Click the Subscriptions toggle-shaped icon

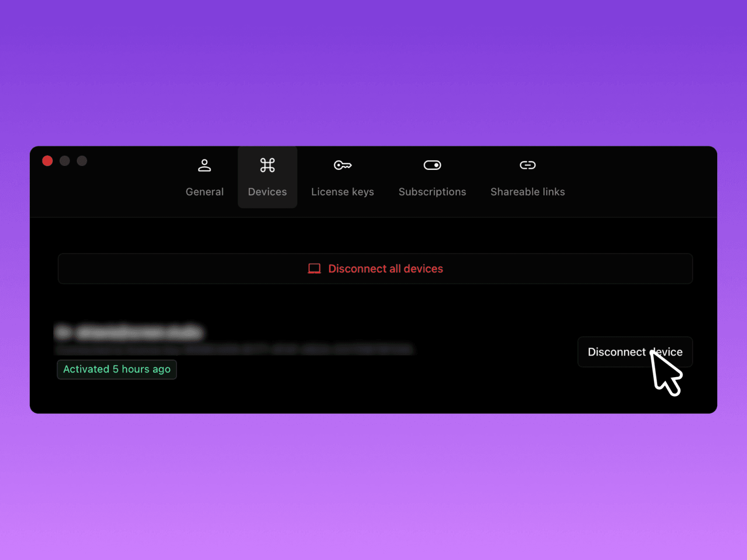click(432, 165)
